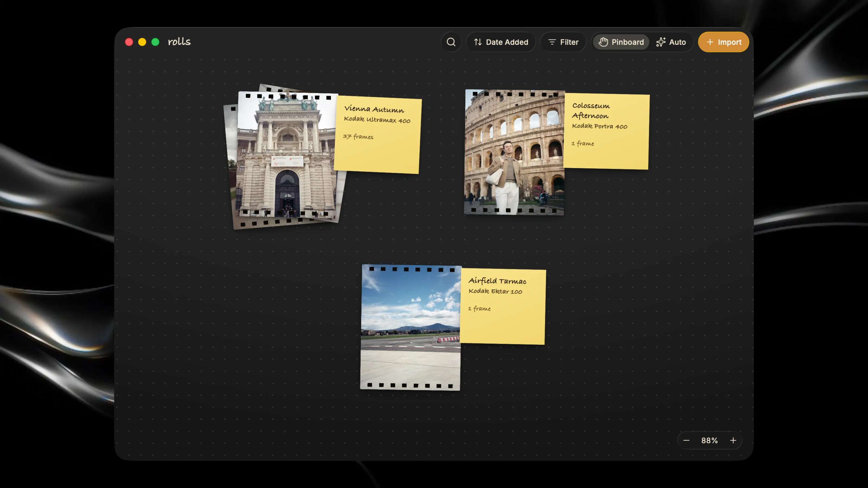Screen dimensions: 868x488
Task: Click the Airfield note's 1 frame text
Action: pos(479,308)
